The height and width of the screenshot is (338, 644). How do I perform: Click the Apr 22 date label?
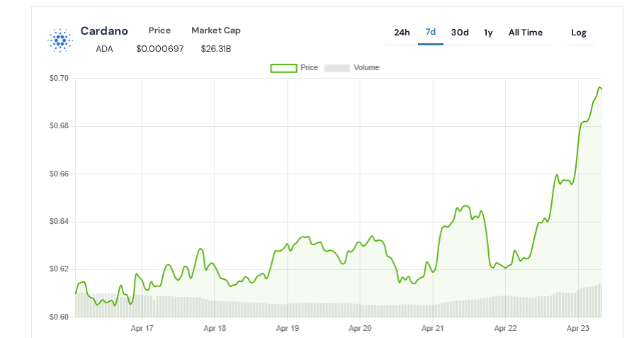pyautogui.click(x=506, y=328)
